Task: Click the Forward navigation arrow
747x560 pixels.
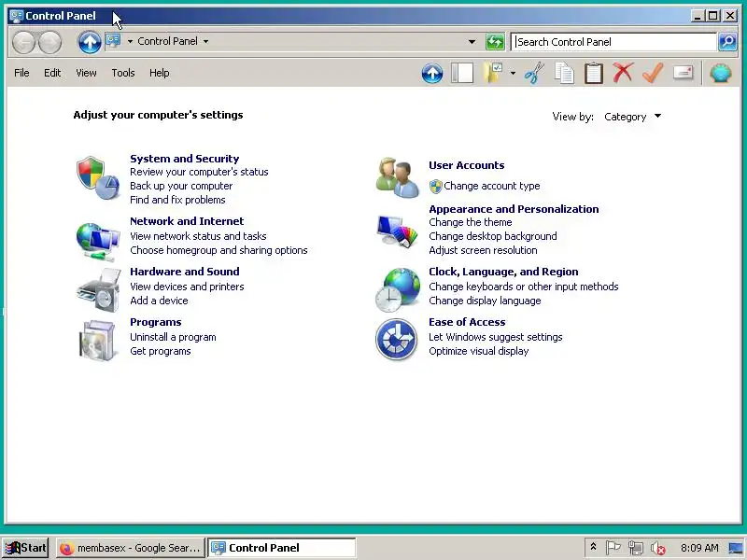Action: (x=50, y=42)
